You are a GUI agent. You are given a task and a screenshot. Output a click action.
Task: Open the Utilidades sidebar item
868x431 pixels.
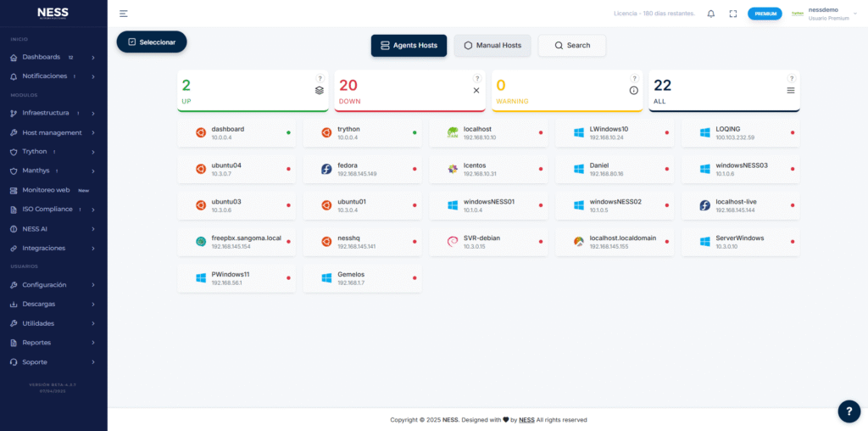click(53, 323)
